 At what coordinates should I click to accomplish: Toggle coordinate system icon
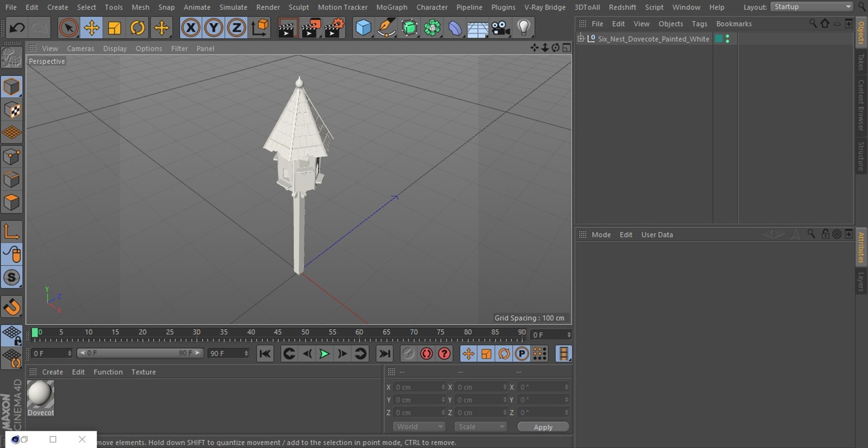pyautogui.click(x=260, y=28)
